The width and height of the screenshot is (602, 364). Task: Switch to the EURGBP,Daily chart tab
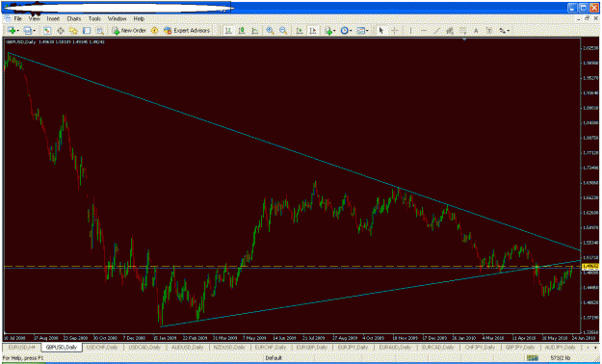(312, 348)
